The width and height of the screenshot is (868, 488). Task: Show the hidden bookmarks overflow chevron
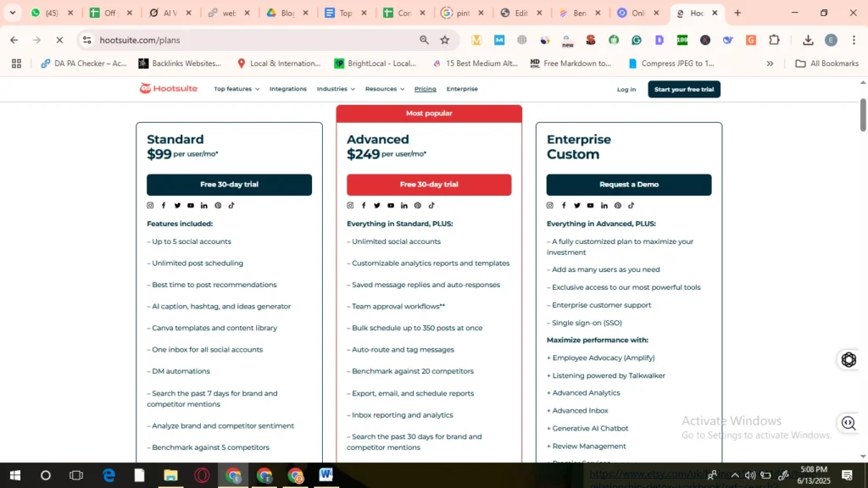click(770, 64)
